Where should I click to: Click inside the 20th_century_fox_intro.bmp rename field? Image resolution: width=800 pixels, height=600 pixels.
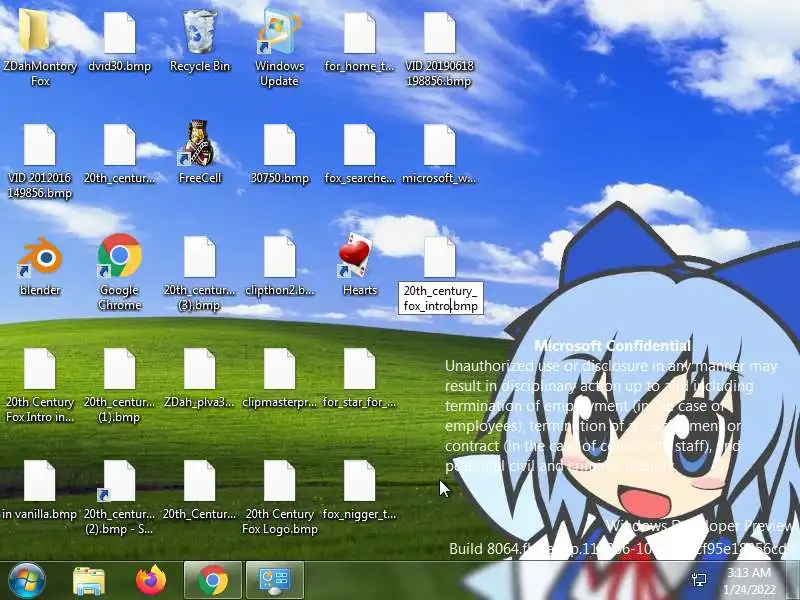click(x=441, y=298)
